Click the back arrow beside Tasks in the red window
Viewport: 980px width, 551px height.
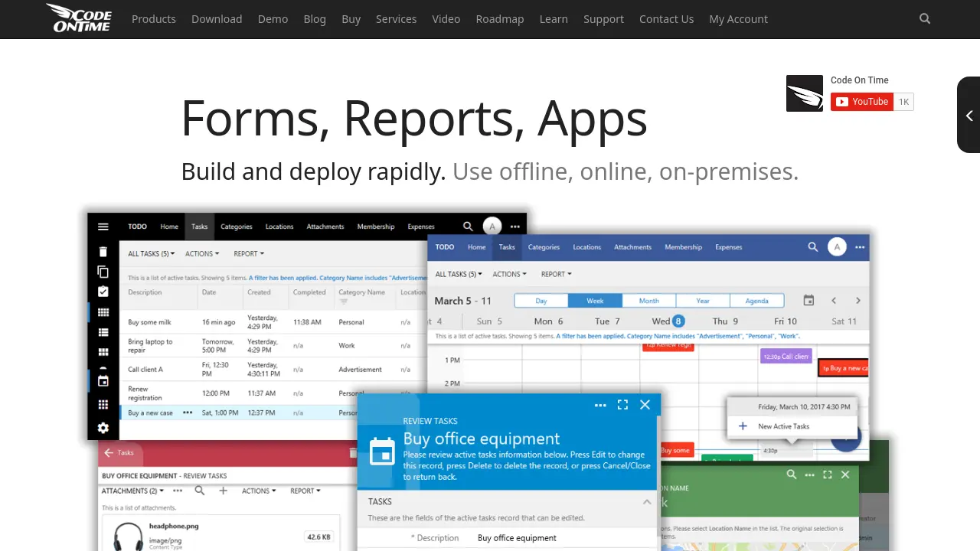109,453
